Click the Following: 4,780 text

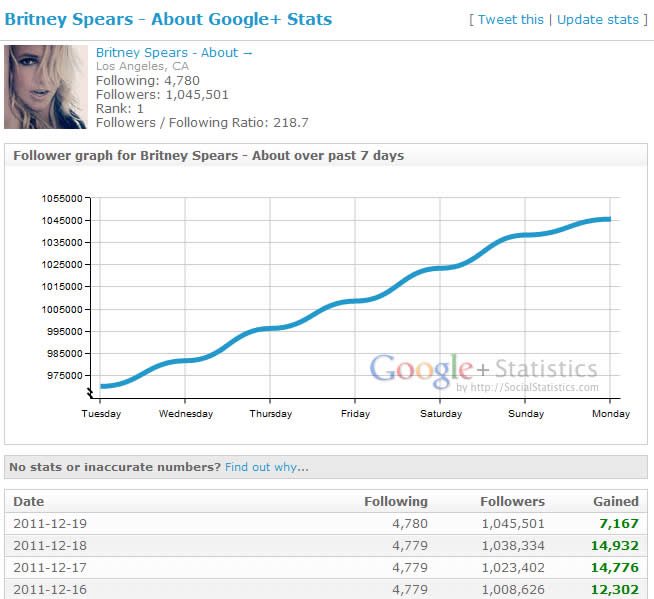coord(148,80)
